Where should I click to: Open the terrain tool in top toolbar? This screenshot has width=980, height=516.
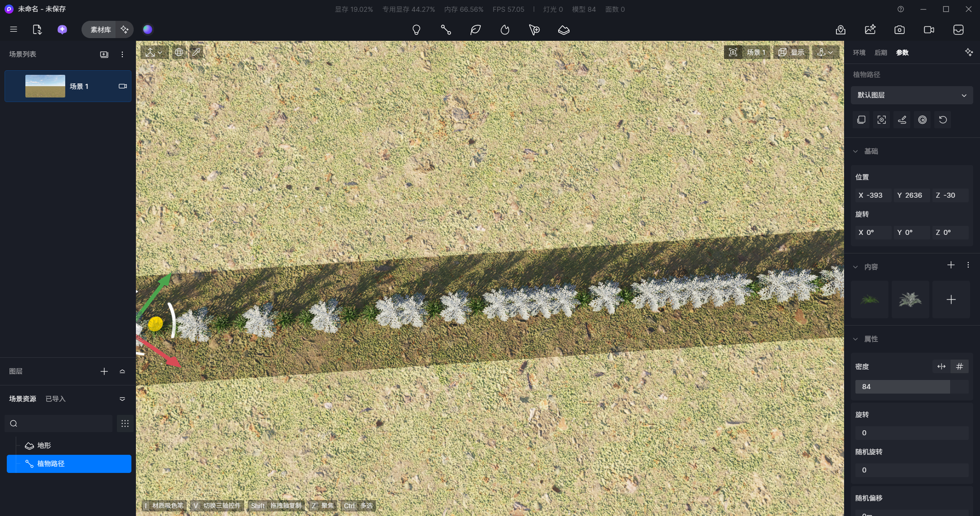pyautogui.click(x=564, y=30)
